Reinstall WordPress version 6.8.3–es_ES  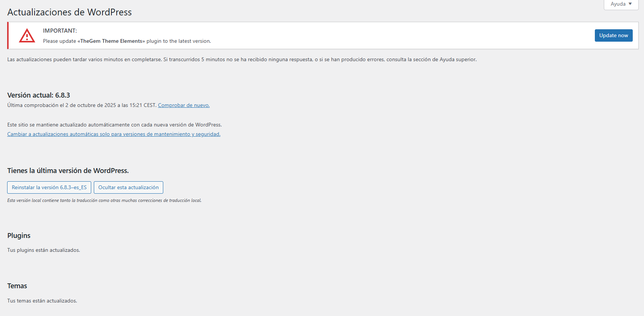(x=49, y=187)
